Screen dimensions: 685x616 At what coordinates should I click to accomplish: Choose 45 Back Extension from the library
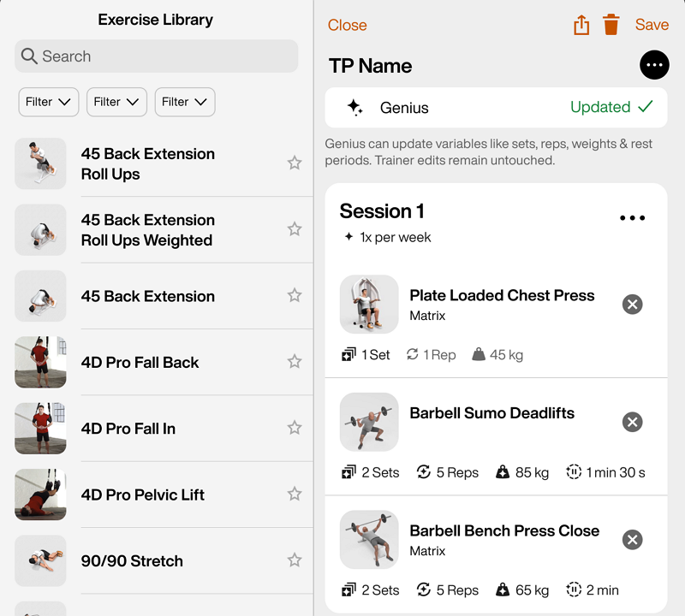coord(147,296)
